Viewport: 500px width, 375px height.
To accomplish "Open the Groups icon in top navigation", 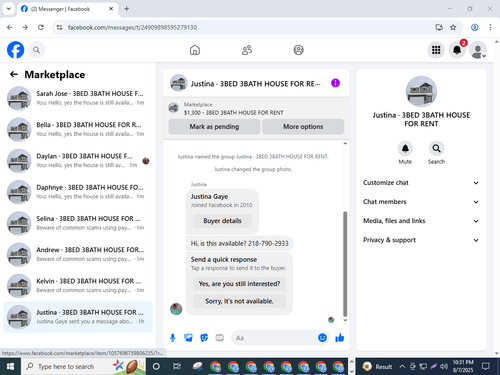I will [x=298, y=50].
